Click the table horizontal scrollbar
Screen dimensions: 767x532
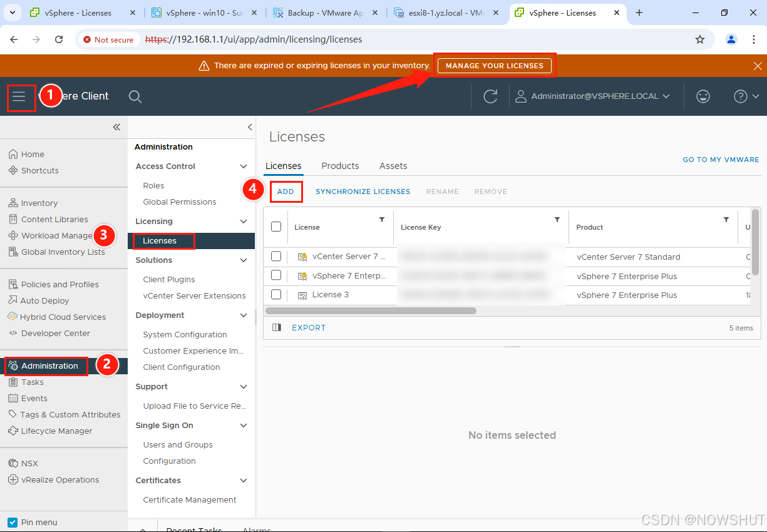[x=371, y=310]
